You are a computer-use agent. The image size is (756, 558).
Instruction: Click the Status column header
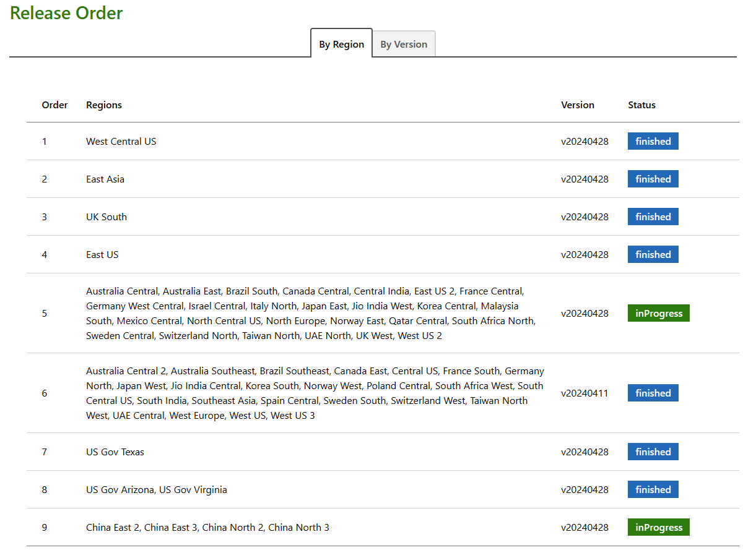tap(641, 105)
